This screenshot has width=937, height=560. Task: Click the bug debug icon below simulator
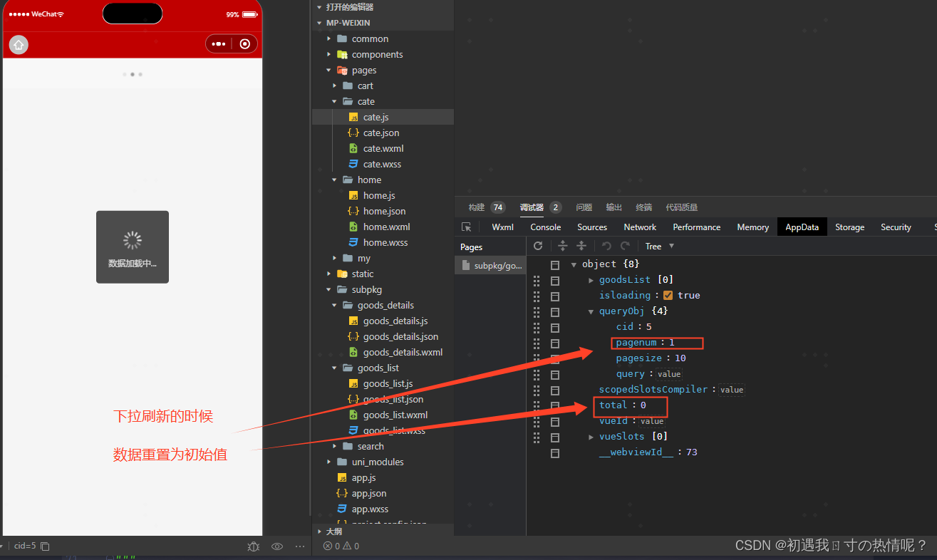pyautogui.click(x=253, y=546)
